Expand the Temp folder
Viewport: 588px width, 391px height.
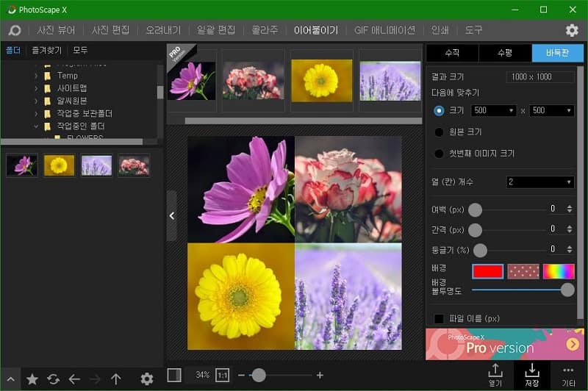point(36,76)
